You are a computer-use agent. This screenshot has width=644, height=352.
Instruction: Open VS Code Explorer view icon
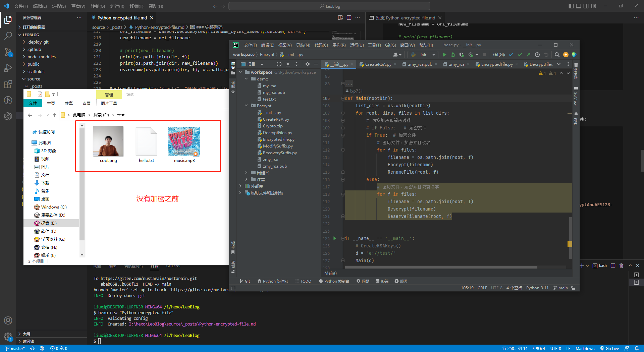tap(8, 20)
